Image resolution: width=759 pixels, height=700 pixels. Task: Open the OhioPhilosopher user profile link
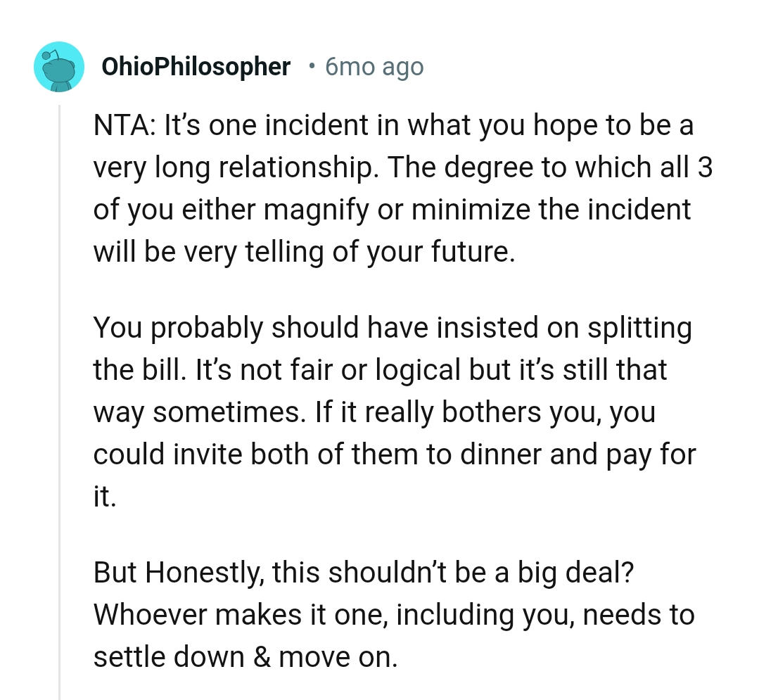(x=196, y=67)
